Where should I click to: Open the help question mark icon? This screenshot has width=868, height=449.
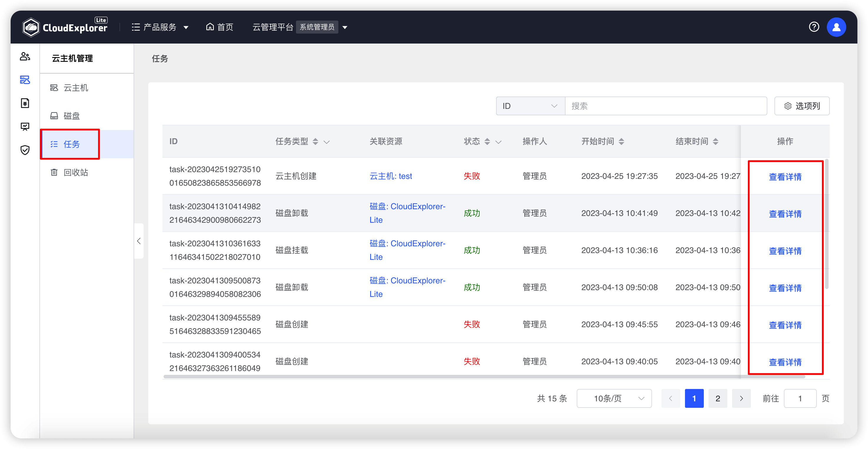[x=814, y=27]
